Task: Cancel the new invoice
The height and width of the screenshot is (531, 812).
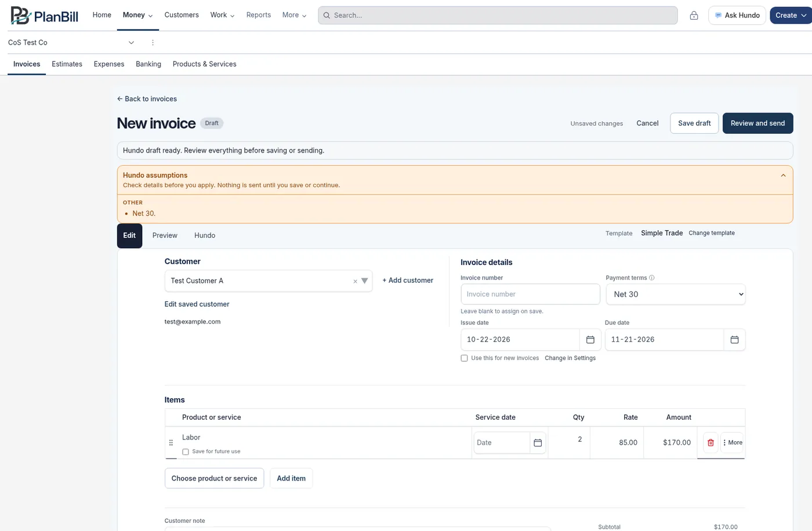Action: tap(647, 123)
